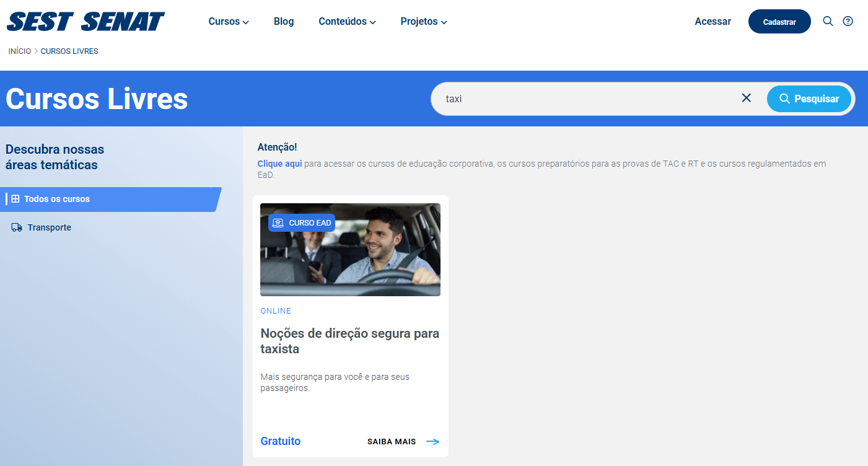868x466 pixels.
Task: Expand the Projetos dropdown menu
Action: [x=423, y=22]
